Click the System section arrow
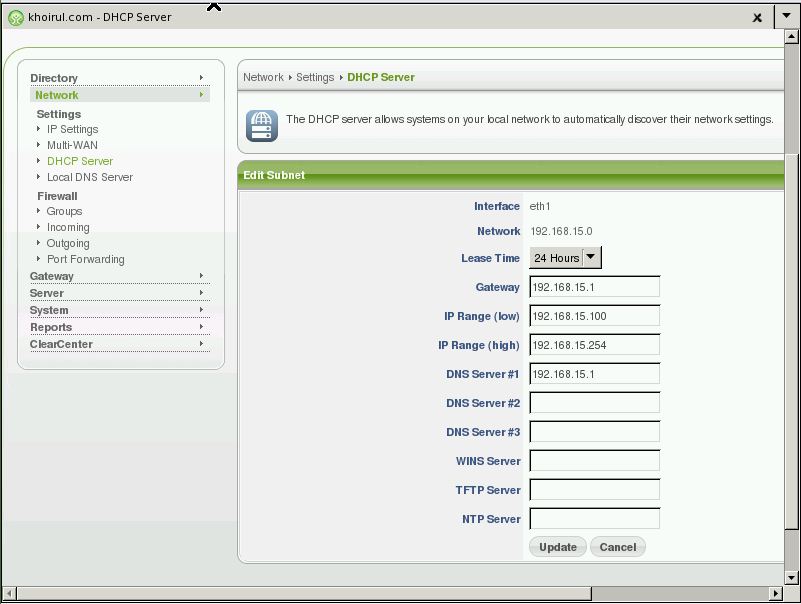The height and width of the screenshot is (604, 801). point(201,310)
